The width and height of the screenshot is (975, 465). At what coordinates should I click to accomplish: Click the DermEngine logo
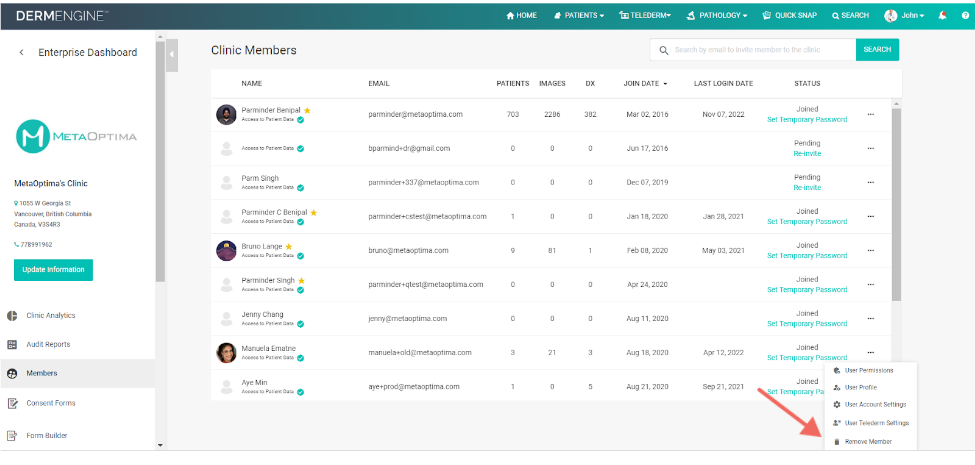(60, 16)
